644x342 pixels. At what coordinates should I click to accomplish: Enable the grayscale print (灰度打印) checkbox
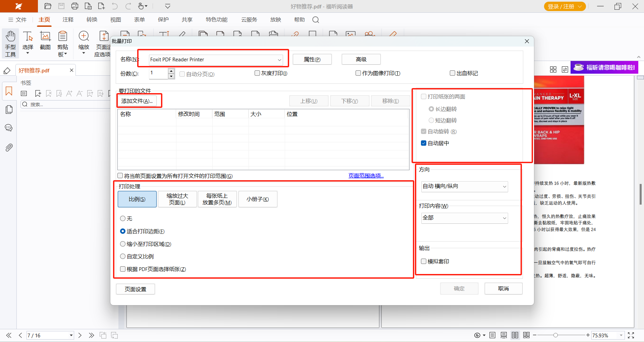point(257,73)
